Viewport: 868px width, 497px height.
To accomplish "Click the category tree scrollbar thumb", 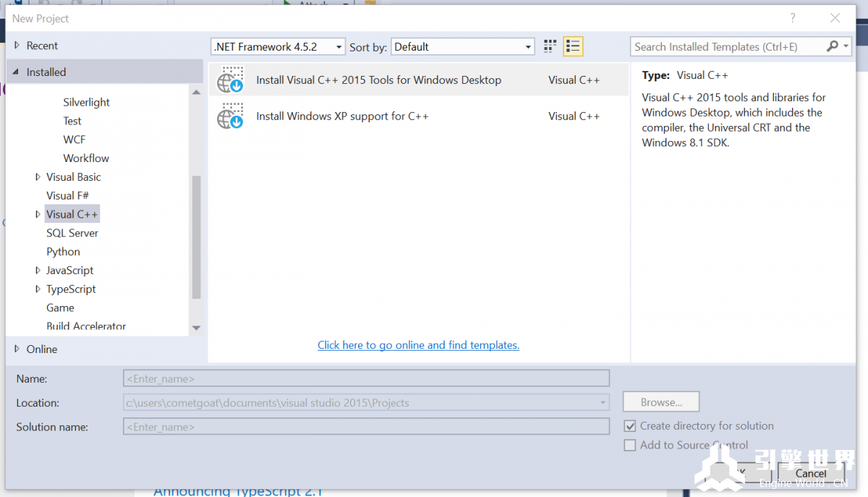I will tap(196, 237).
